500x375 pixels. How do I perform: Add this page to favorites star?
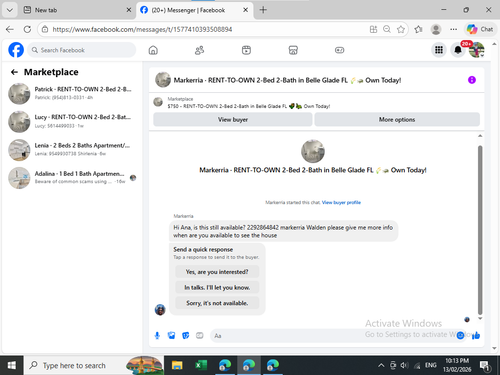pyautogui.click(x=401, y=29)
